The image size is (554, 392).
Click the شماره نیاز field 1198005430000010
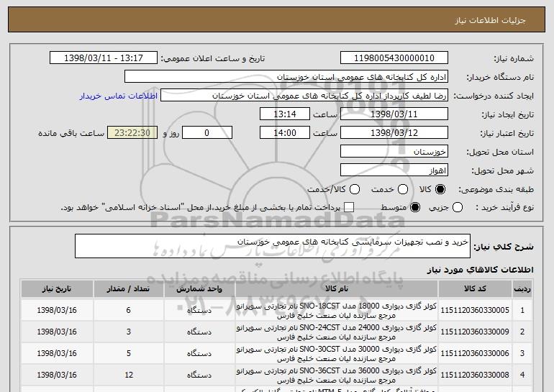(x=394, y=58)
